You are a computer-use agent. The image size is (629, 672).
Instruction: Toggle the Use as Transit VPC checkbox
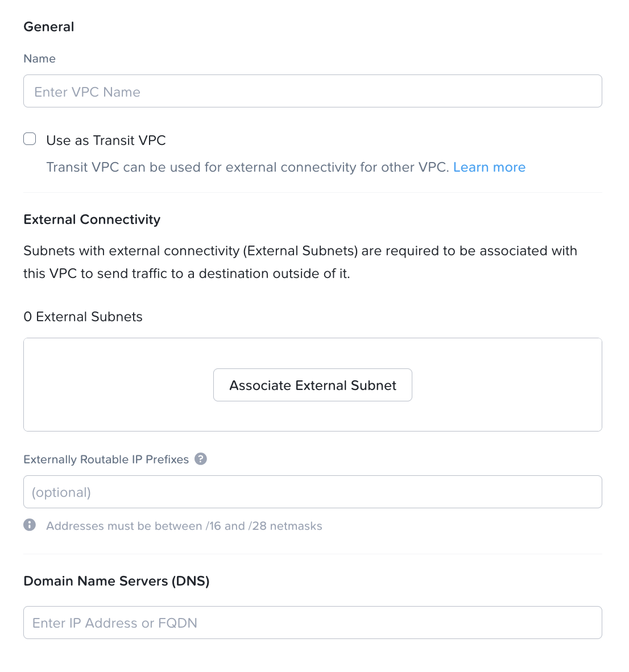[30, 139]
